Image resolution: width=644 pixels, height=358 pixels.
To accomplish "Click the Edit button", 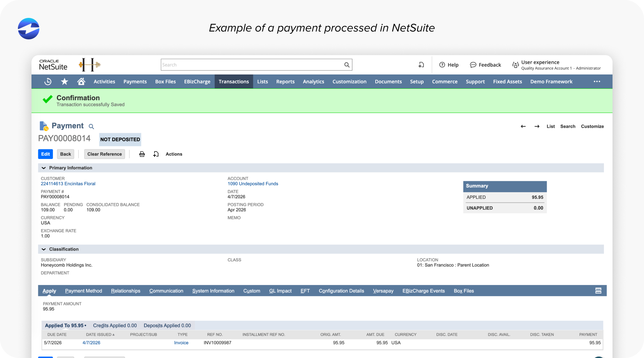I will click(x=45, y=154).
